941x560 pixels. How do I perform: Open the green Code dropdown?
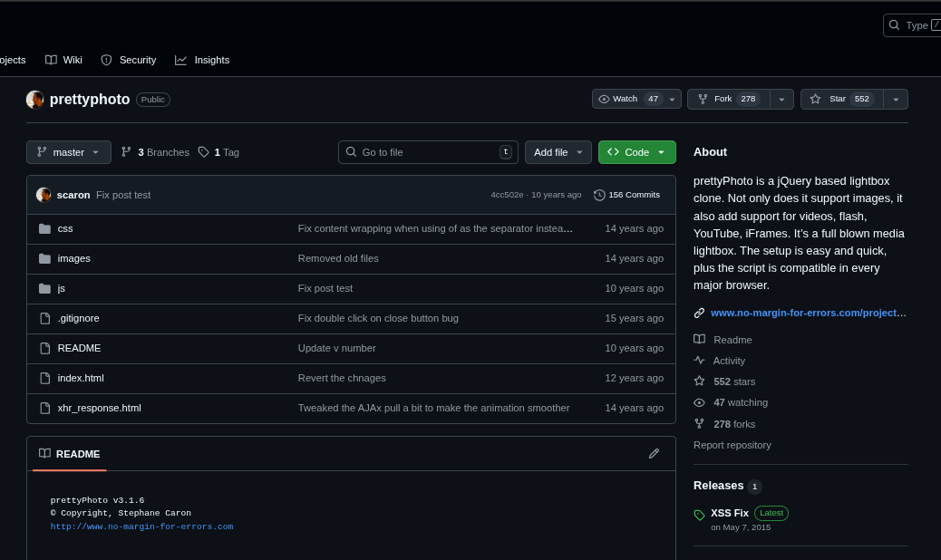(636, 152)
